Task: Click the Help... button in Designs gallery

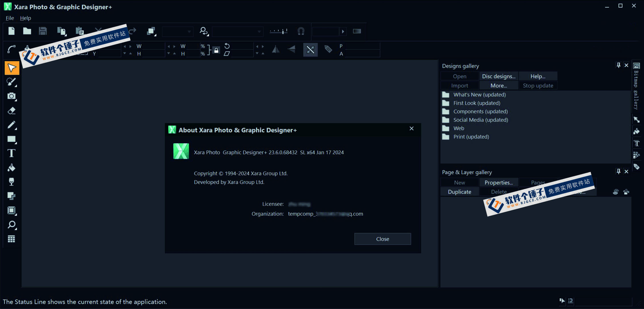Action: point(538,76)
